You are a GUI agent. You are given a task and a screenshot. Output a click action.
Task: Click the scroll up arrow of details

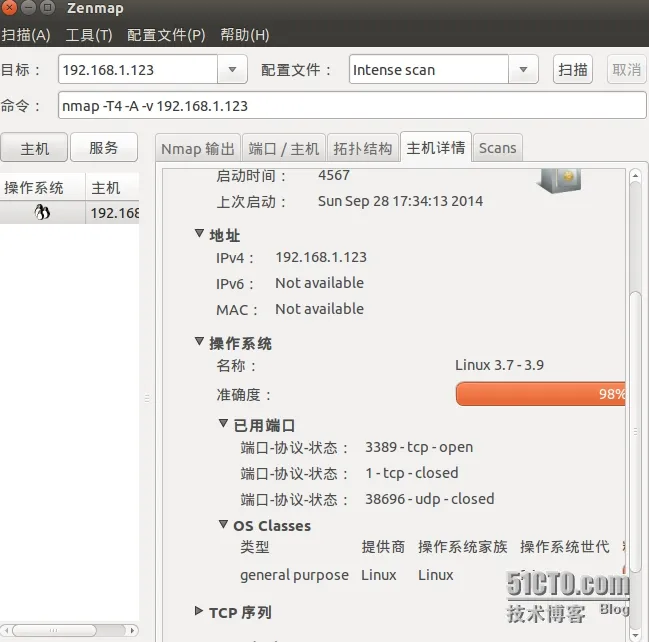635,176
